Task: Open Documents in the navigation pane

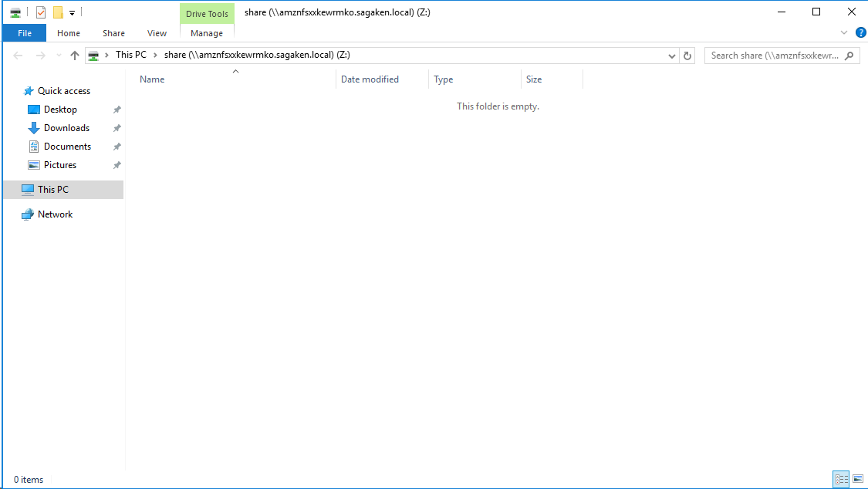Action: click(68, 147)
